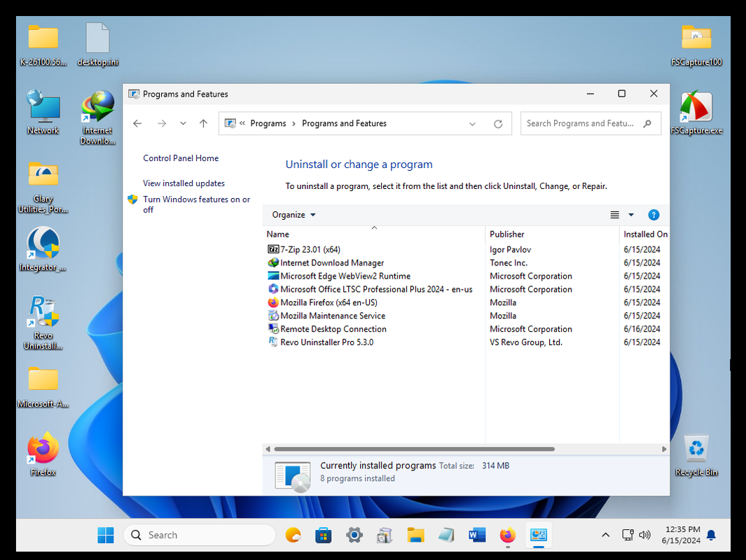Open volume speaker icon in tray
746x560 pixels.
coord(644,535)
